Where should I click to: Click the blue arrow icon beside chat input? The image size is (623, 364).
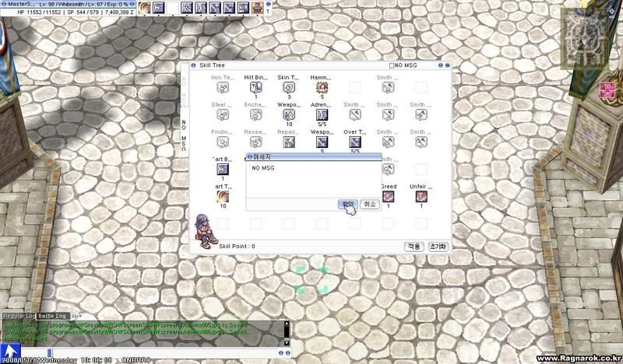pyautogui.click(x=10, y=352)
